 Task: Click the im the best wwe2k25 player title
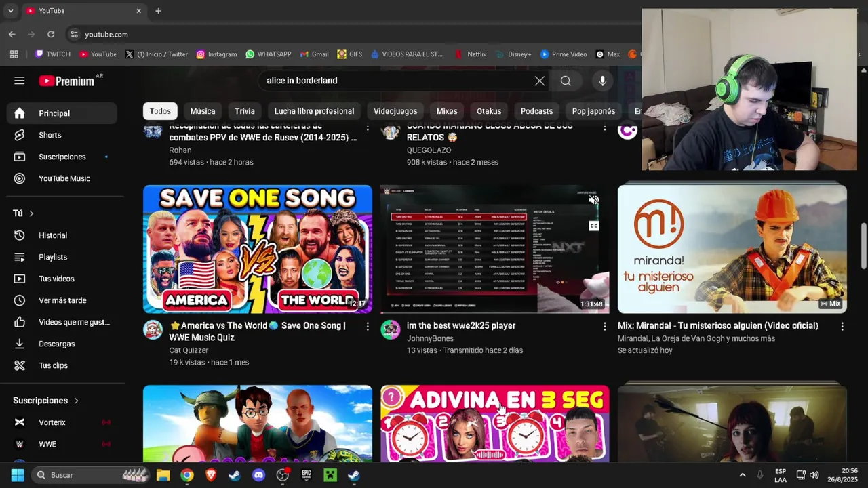pos(461,326)
